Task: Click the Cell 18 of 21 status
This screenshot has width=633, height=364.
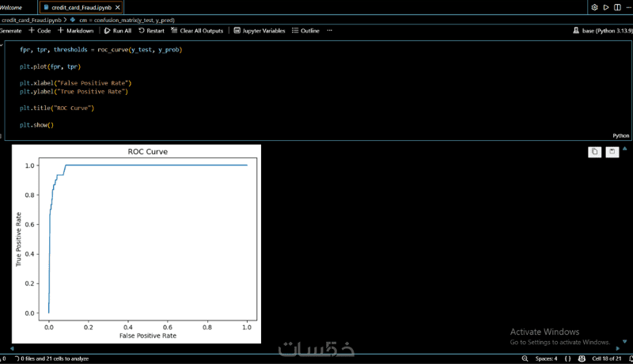Action: [x=607, y=358]
